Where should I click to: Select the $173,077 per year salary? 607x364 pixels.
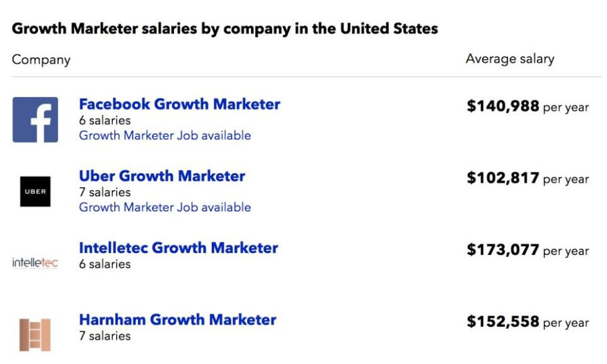pos(528,251)
